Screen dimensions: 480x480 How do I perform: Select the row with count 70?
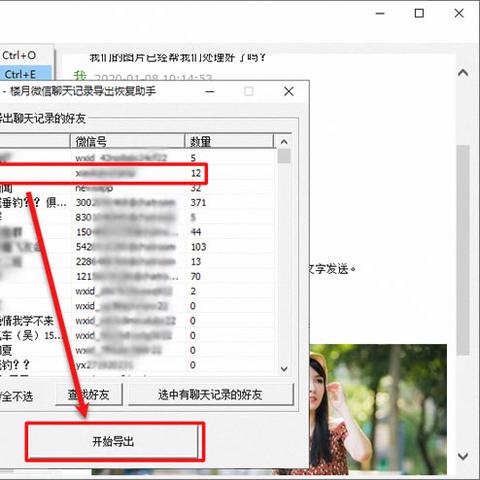point(137,276)
